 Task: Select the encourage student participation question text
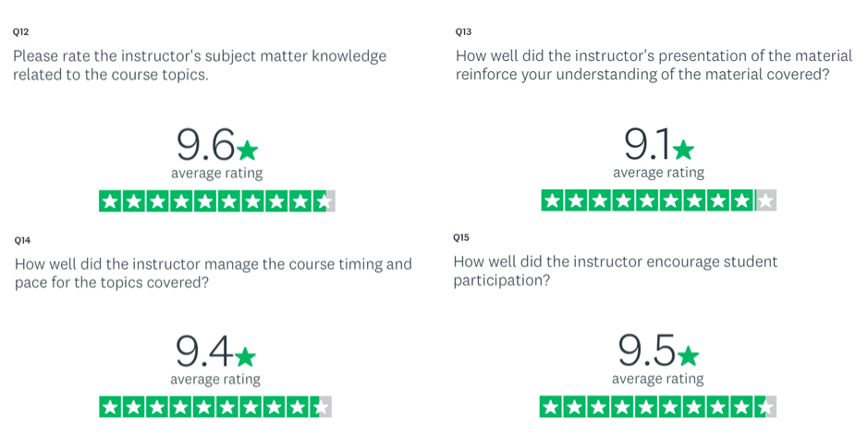[616, 272]
